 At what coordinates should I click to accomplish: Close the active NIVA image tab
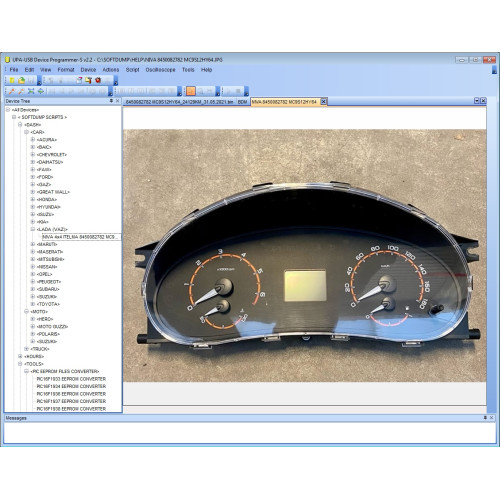[323, 101]
